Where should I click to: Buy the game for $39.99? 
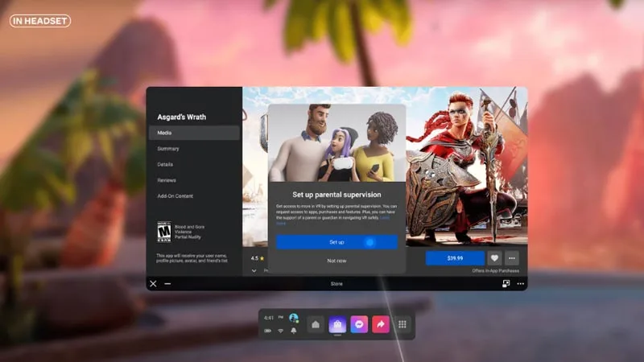[455, 258]
